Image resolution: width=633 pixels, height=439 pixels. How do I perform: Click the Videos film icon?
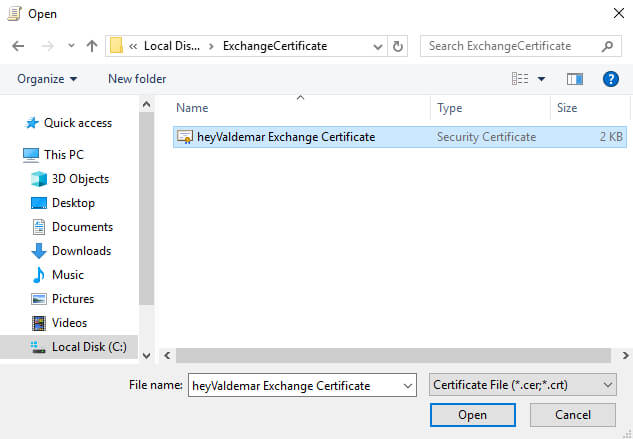tap(39, 323)
